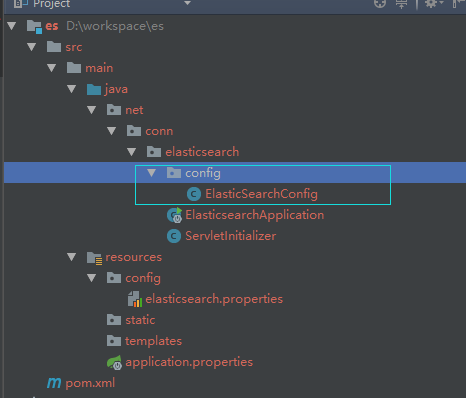Image resolution: width=466 pixels, height=398 pixels.
Task: Open the gear settings icon
Action: coord(433,4)
